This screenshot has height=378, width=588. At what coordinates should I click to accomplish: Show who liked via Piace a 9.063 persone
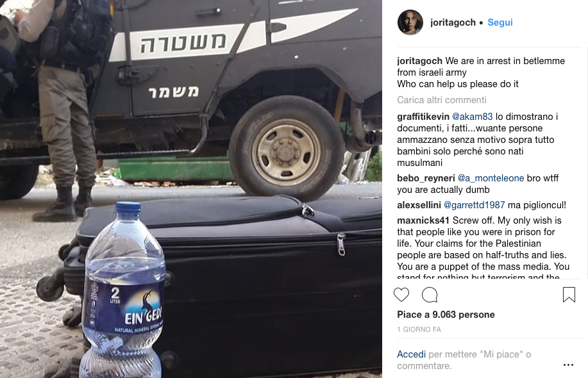[446, 315]
